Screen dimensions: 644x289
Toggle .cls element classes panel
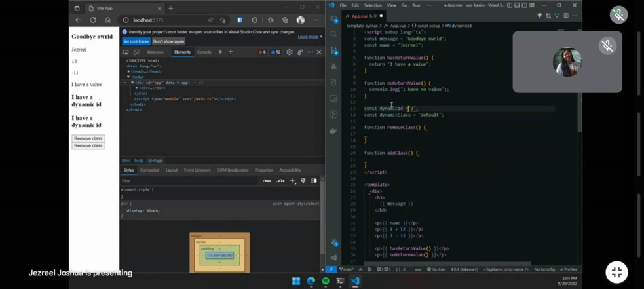(x=280, y=180)
